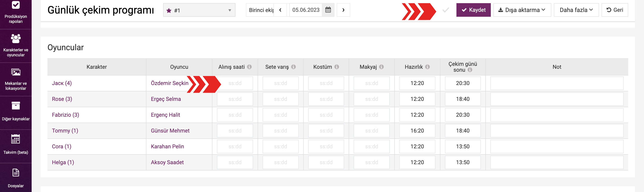Click Kostüm field for Fabrizio
Viewport: 644px width, 192px height.
[326, 115]
